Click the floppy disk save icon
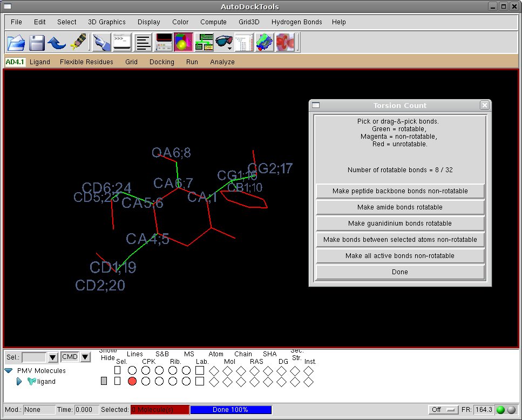This screenshot has width=522, height=420. (x=37, y=43)
